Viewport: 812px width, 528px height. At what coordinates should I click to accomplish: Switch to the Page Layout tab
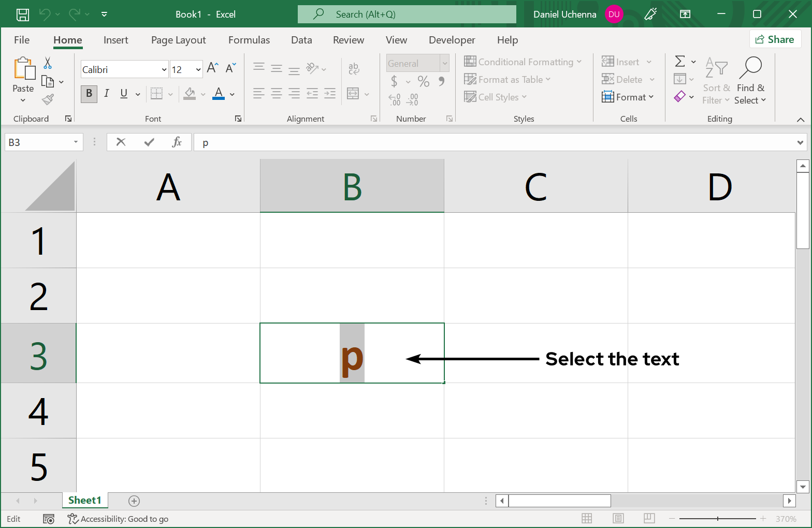[178, 40]
